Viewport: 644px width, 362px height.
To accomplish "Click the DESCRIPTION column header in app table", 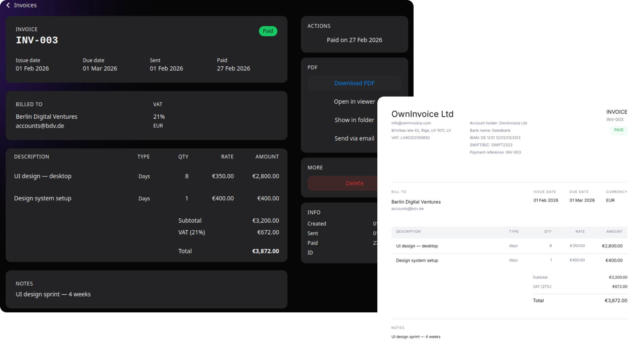I will point(32,157).
